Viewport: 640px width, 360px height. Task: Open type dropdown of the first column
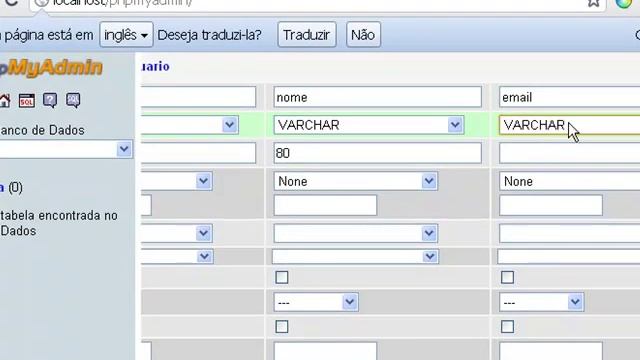190,125
